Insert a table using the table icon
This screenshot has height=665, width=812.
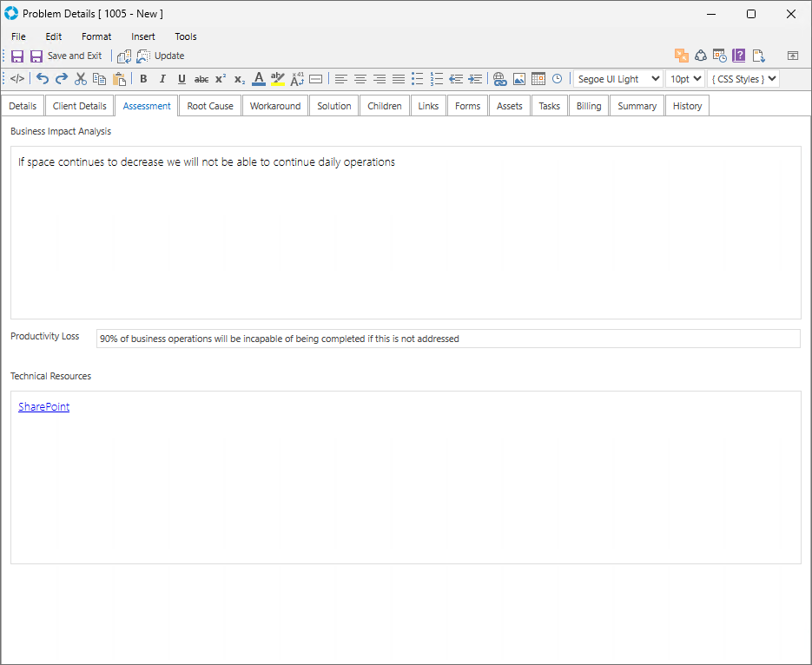[x=538, y=79]
